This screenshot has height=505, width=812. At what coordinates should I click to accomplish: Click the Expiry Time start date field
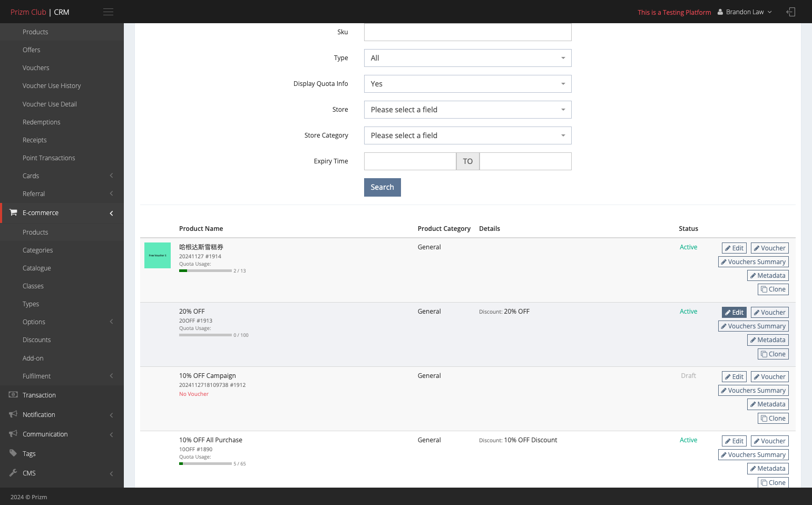coord(410,161)
